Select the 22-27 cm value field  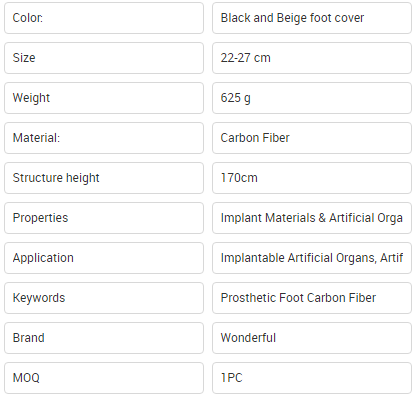[312, 58]
